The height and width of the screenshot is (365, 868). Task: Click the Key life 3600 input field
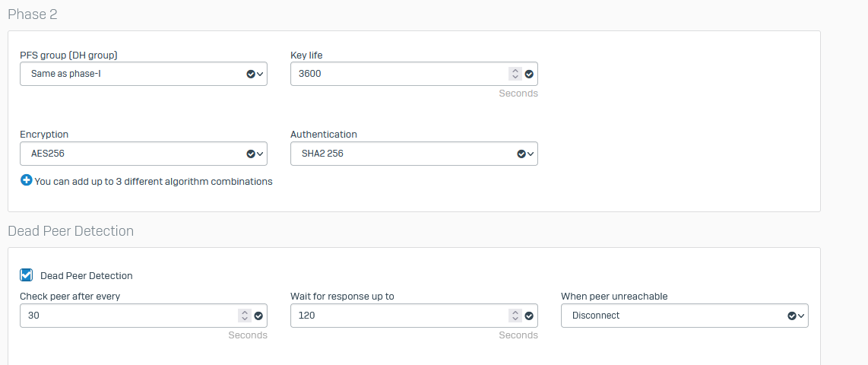click(400, 74)
